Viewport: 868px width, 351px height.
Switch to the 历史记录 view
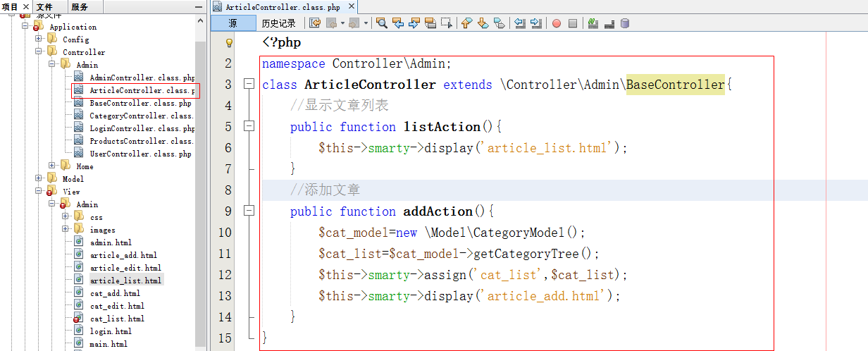click(x=278, y=23)
